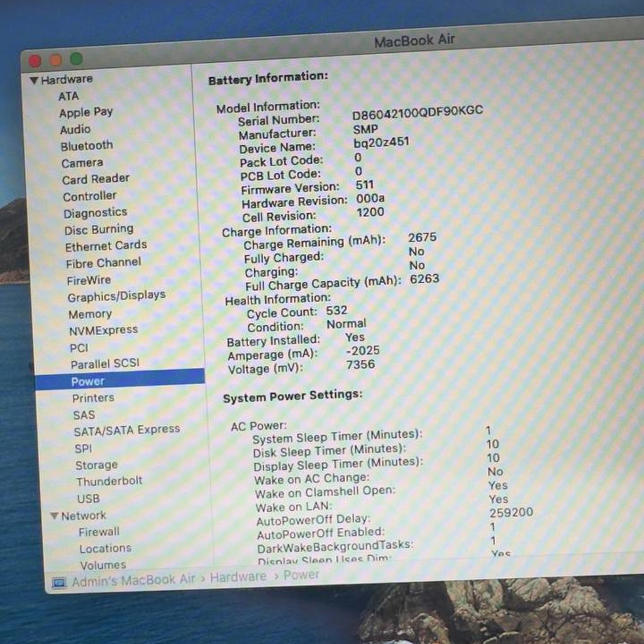The image size is (644, 644).
Task: Select Fibre Channel in the sidebar
Action: [x=104, y=263]
